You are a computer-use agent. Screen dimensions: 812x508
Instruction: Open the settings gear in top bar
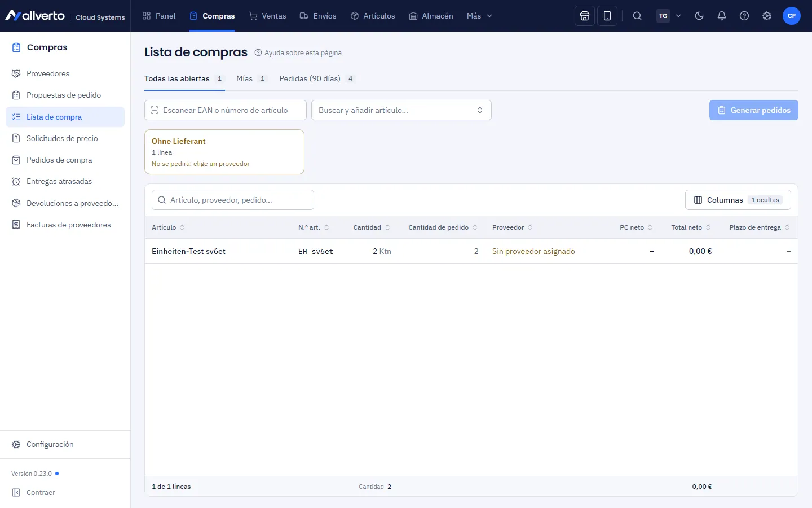click(767, 16)
